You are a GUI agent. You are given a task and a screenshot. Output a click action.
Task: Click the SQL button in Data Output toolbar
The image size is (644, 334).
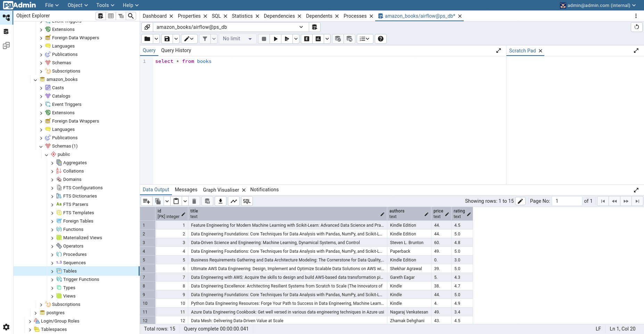coord(247,201)
